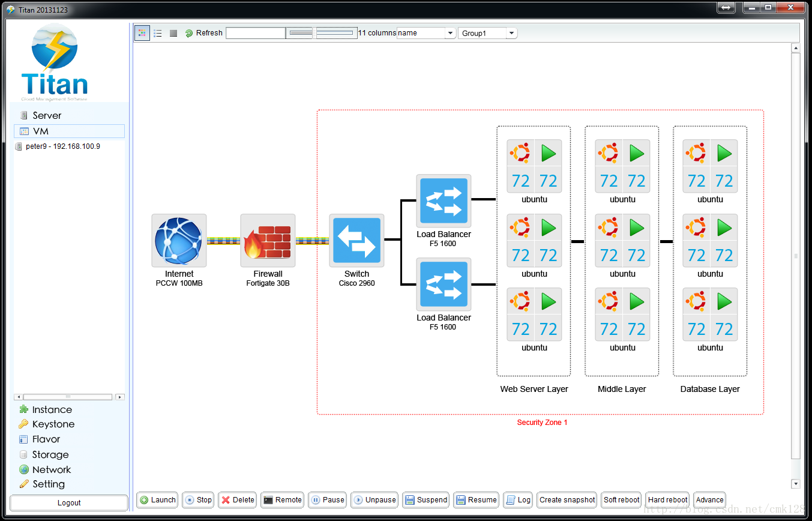Click the Middle Layer label
The image size is (812, 521).
pyautogui.click(x=622, y=389)
